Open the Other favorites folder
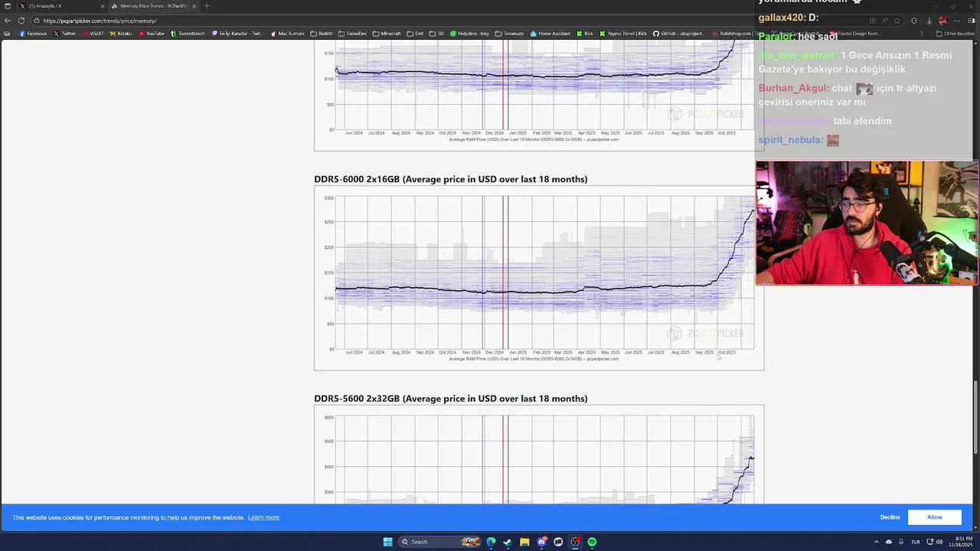980x551 pixels. 955,34
